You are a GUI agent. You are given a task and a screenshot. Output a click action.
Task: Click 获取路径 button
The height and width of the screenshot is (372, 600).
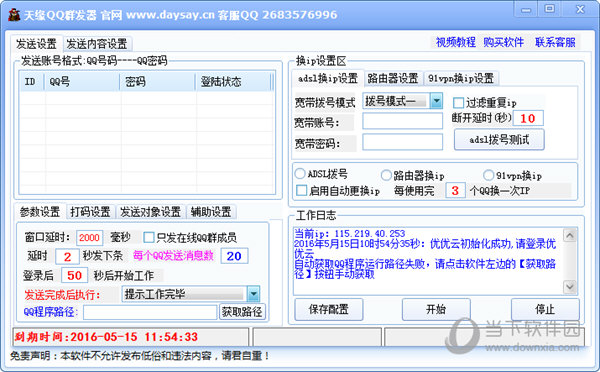242,312
